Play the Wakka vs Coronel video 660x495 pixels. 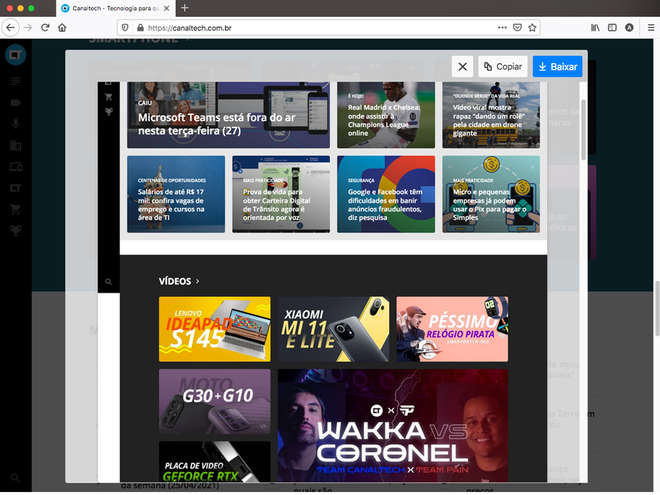[393, 426]
